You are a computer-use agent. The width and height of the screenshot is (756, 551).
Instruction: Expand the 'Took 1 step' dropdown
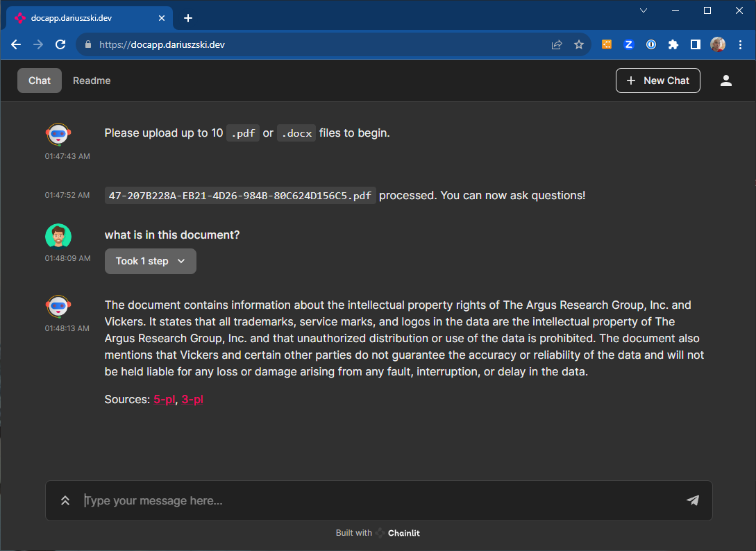pos(151,261)
